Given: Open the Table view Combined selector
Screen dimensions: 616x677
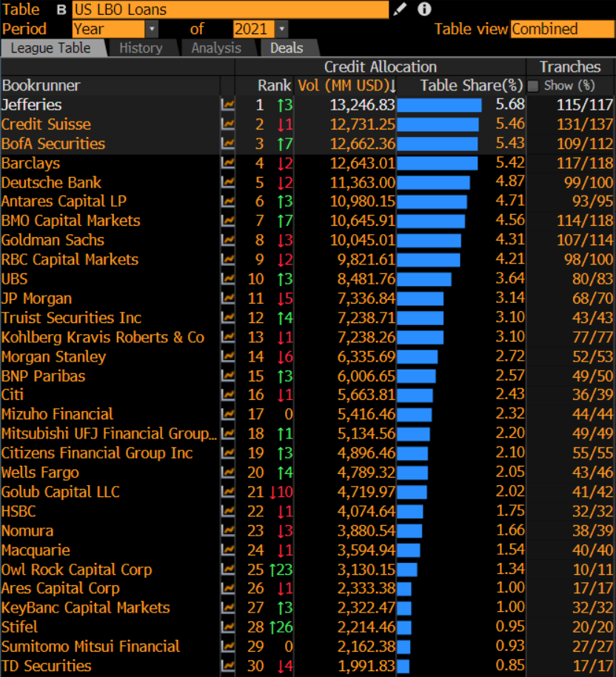Looking at the screenshot, I should (x=562, y=30).
